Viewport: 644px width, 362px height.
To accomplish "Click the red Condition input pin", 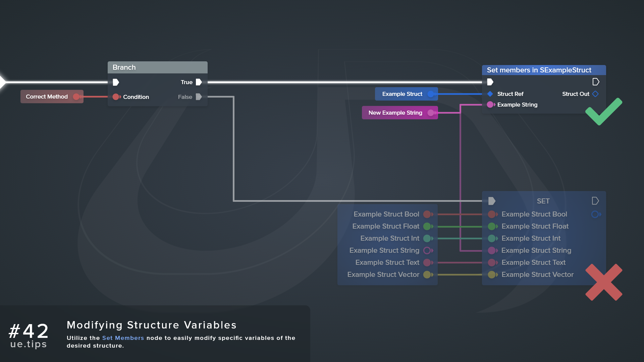I will [116, 97].
